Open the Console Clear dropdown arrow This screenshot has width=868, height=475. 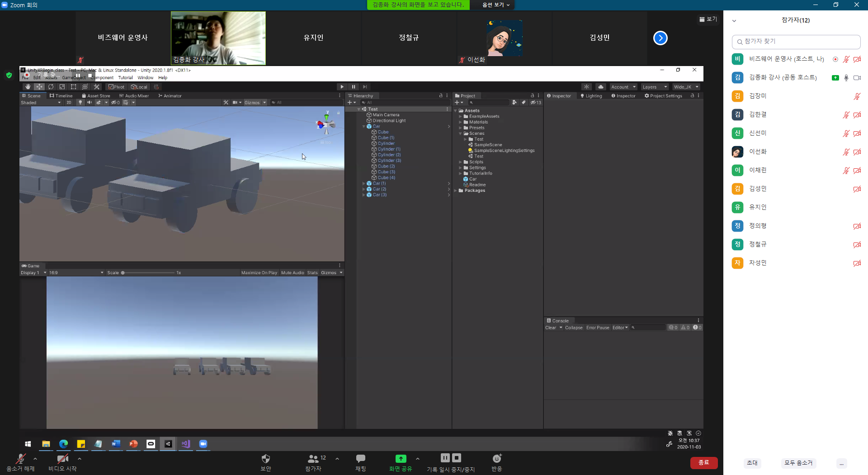[x=561, y=328]
